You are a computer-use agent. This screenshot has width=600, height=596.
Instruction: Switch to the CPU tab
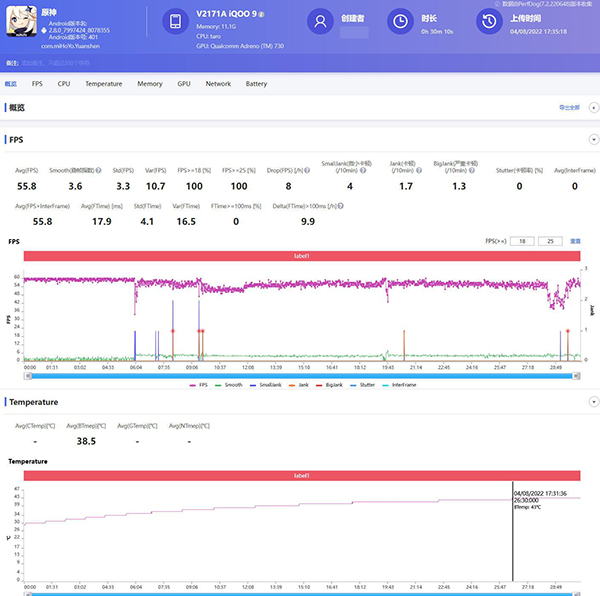tap(64, 84)
